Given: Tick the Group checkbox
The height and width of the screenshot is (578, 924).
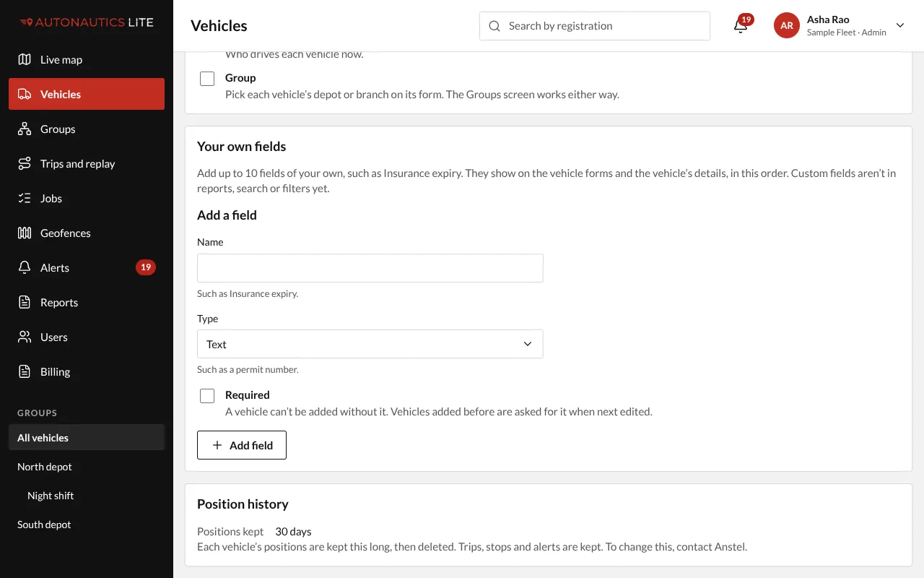Looking at the screenshot, I should click(x=207, y=79).
